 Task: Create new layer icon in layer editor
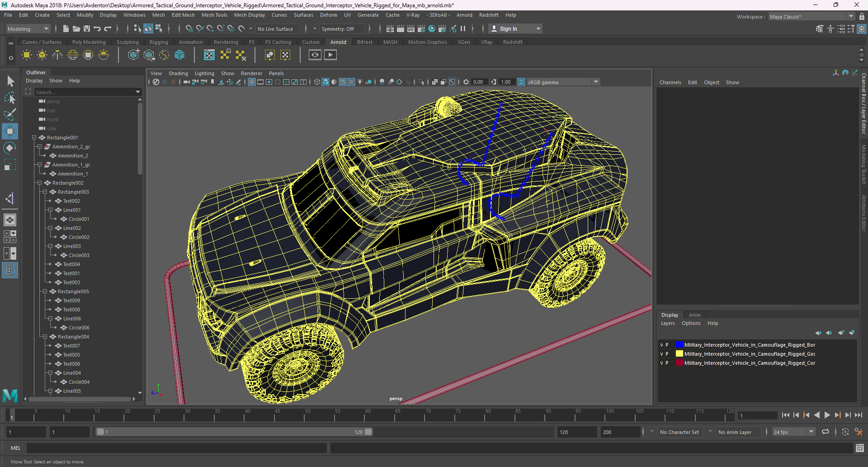point(841,333)
